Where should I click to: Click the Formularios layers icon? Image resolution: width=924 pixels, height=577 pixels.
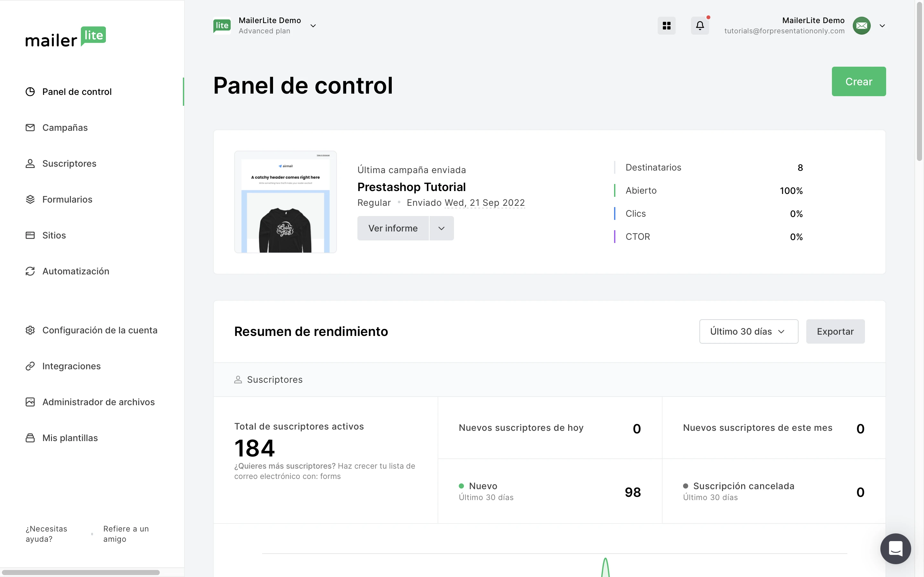pos(30,200)
